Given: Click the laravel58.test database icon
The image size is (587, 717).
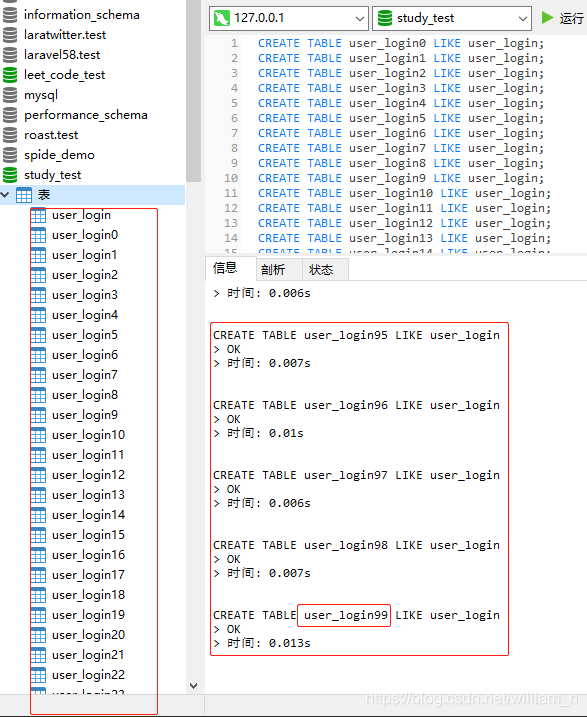Looking at the screenshot, I should tap(10, 55).
